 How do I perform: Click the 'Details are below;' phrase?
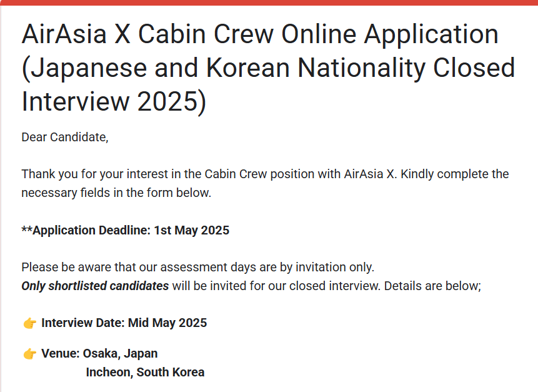pos(432,286)
